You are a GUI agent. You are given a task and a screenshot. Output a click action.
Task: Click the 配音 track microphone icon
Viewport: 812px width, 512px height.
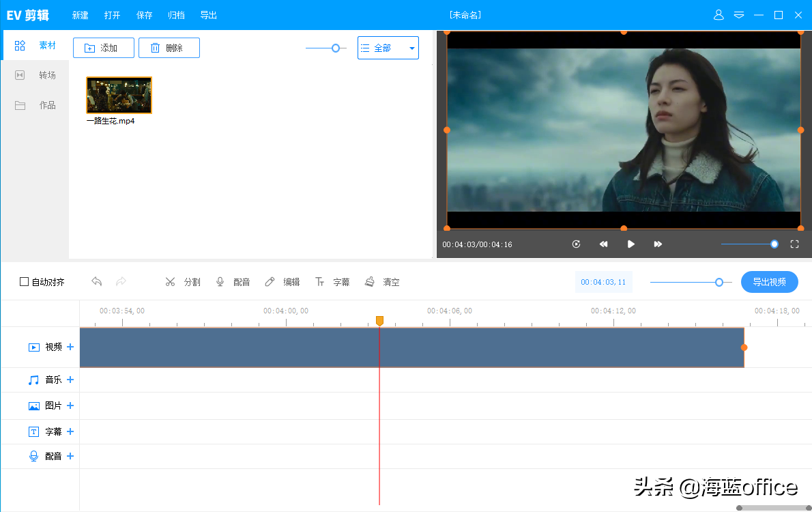click(33, 456)
